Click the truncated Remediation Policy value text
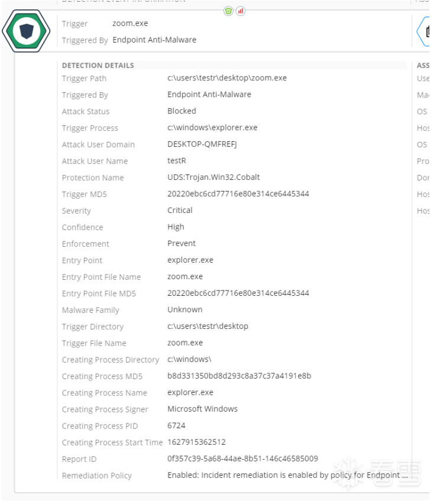The height and width of the screenshot is (504, 434). point(287,475)
